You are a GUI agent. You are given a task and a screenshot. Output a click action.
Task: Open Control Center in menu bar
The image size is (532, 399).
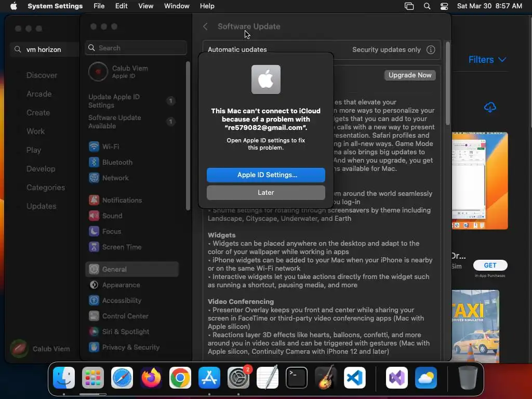coord(444,6)
